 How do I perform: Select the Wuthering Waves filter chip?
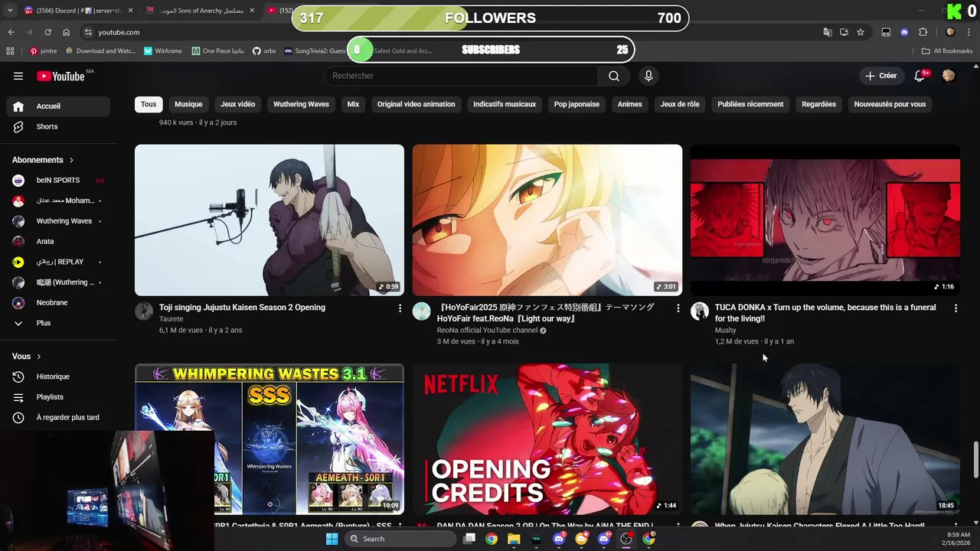(301, 104)
